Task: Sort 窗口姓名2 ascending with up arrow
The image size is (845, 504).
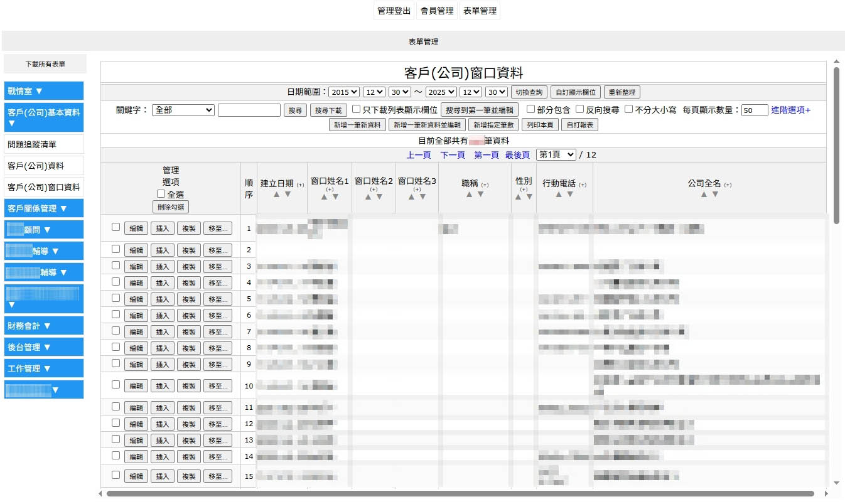Action: click(368, 197)
